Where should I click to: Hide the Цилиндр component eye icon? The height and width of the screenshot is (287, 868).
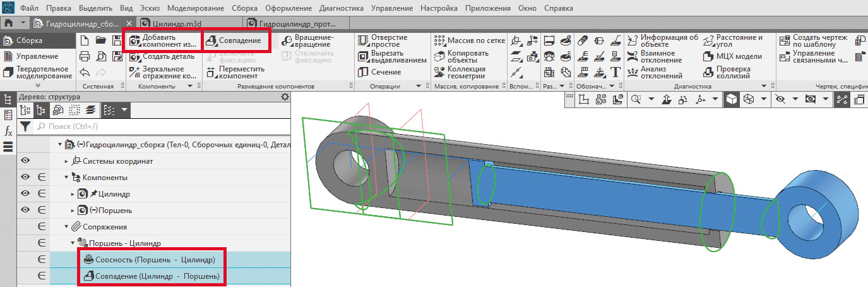point(25,193)
